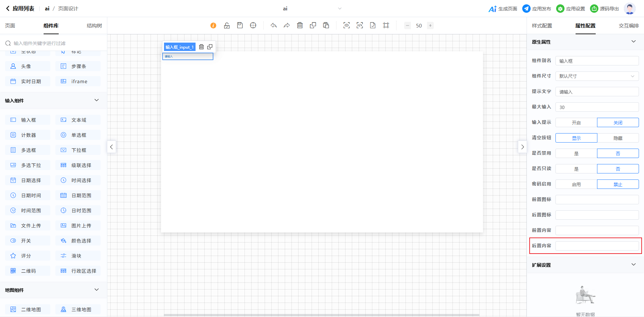The height and width of the screenshot is (317, 644).
Task: Click the zoom in plus button
Action: coord(430,25)
